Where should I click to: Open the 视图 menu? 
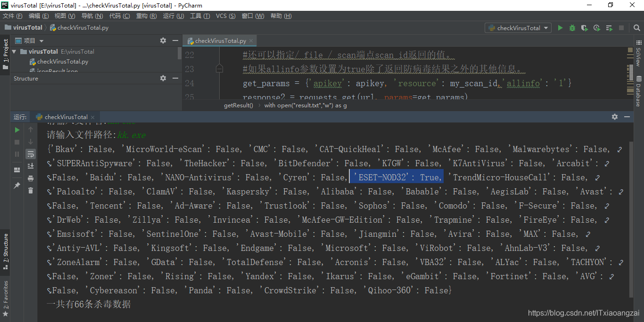[x=65, y=16]
